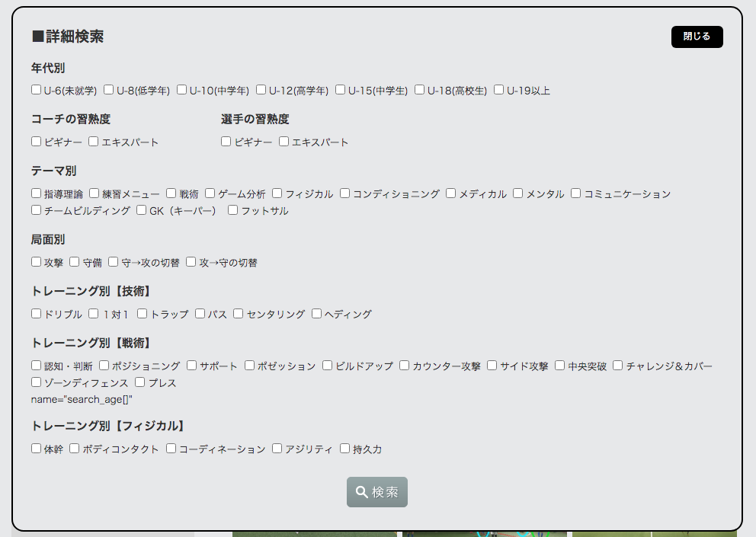Tick the ポゼッション checkbox

click(x=249, y=366)
